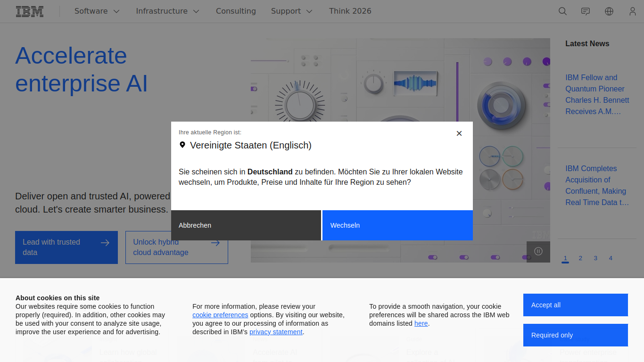Expand the Support menu

(292, 11)
